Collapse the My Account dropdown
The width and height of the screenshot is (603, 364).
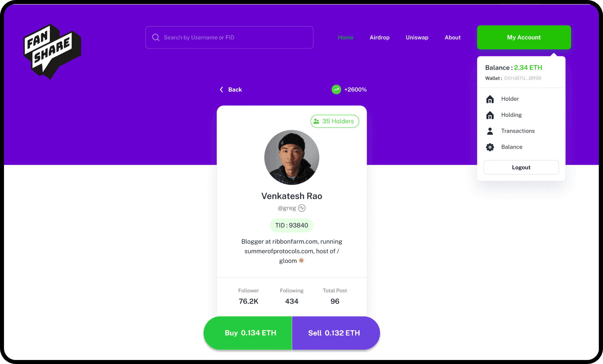click(524, 37)
